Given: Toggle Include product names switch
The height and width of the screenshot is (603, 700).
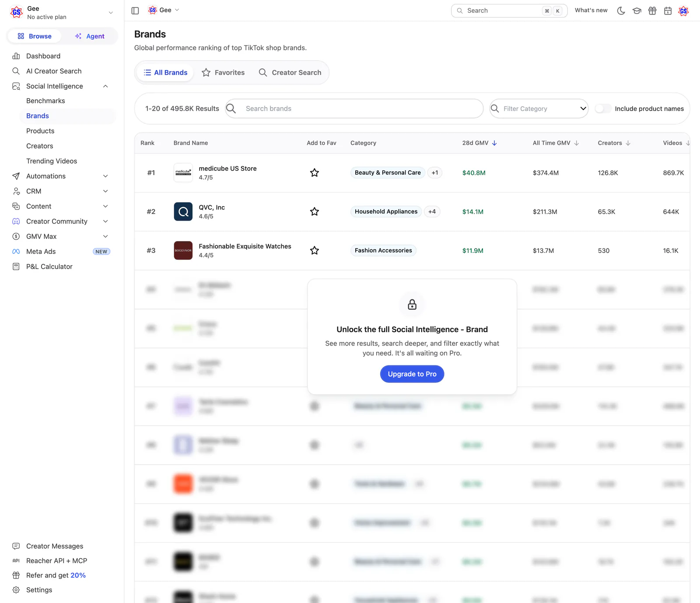Looking at the screenshot, I should [603, 109].
